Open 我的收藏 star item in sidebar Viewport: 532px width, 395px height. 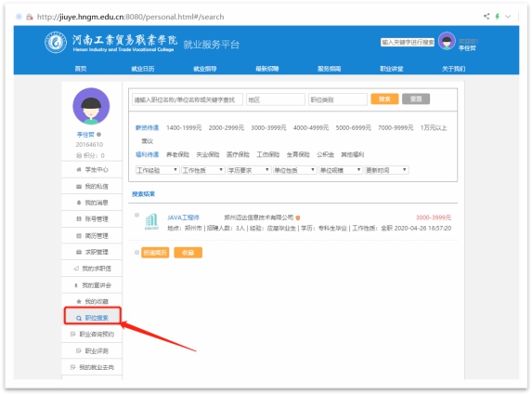pos(92,302)
